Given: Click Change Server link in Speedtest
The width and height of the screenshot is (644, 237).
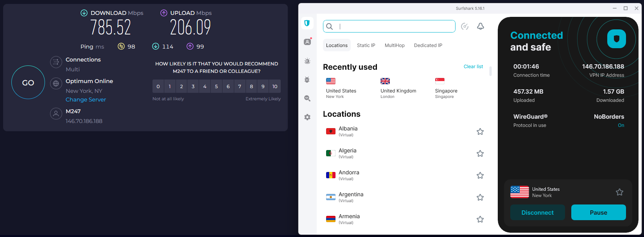Looking at the screenshot, I should pos(86,100).
